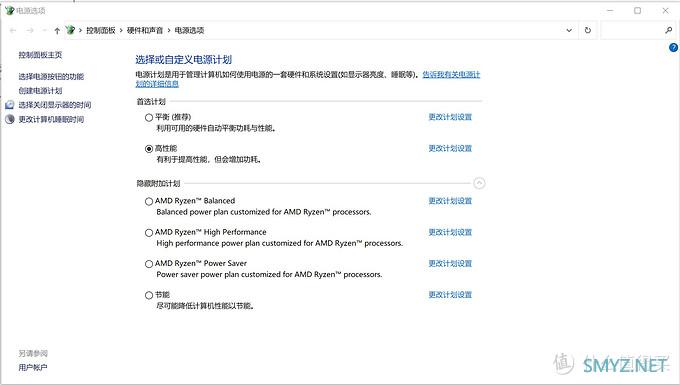Screen dimensions: 680x385
Task: Open help with blue question mark
Action: pyautogui.click(x=673, y=48)
